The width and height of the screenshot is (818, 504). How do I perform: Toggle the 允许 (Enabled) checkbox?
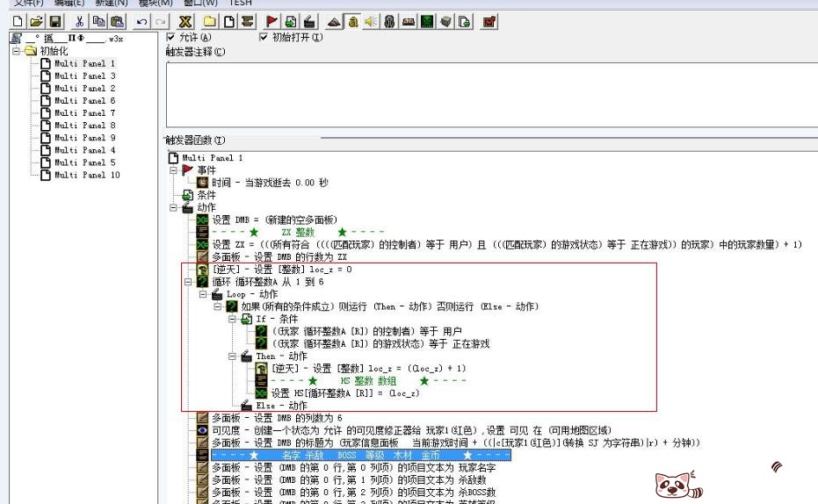(x=170, y=37)
